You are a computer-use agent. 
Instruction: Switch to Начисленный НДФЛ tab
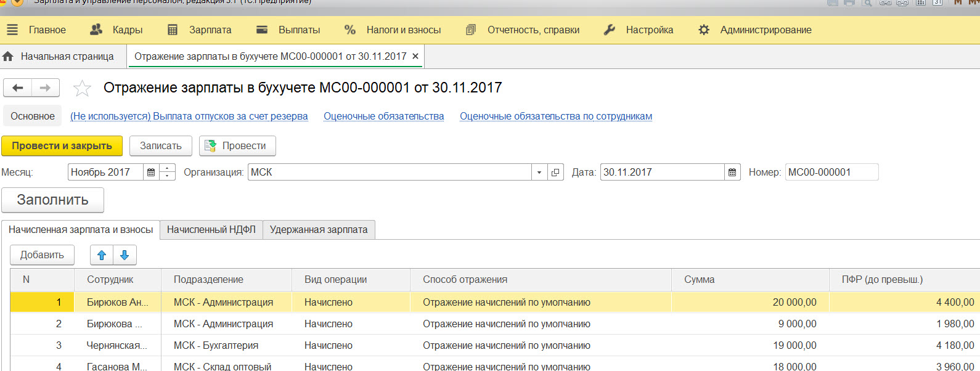(211, 230)
